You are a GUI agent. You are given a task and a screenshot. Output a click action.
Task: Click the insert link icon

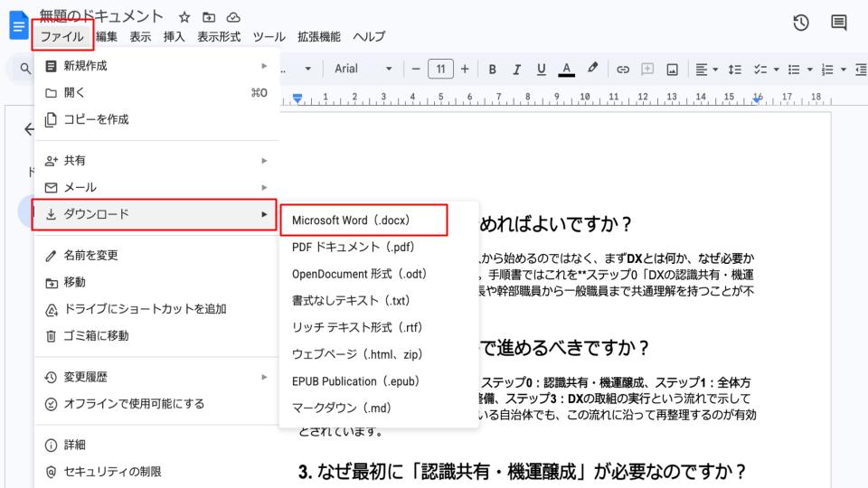[623, 69]
